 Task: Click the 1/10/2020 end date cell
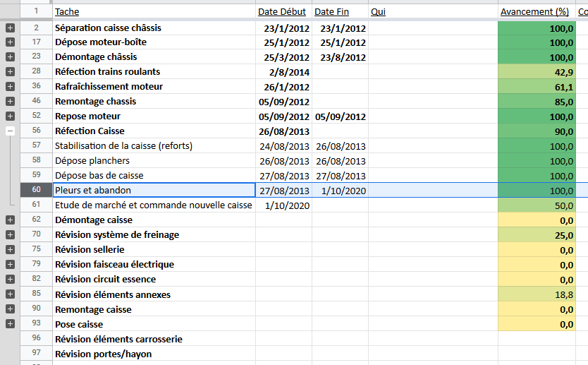click(x=339, y=190)
